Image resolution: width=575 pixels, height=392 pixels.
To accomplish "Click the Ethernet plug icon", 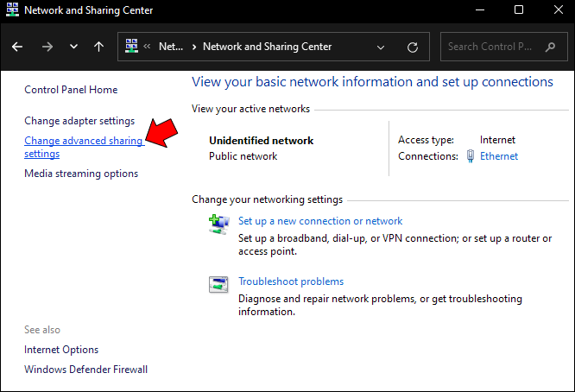I will click(470, 156).
